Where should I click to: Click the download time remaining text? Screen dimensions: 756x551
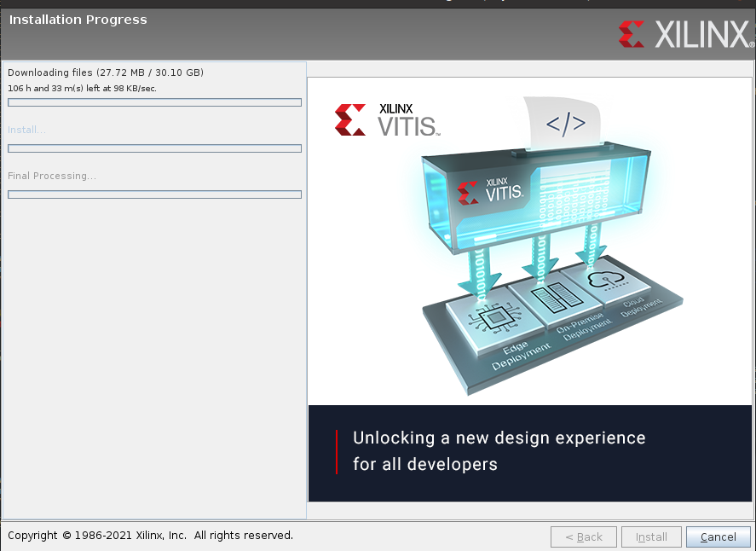[x=82, y=88]
